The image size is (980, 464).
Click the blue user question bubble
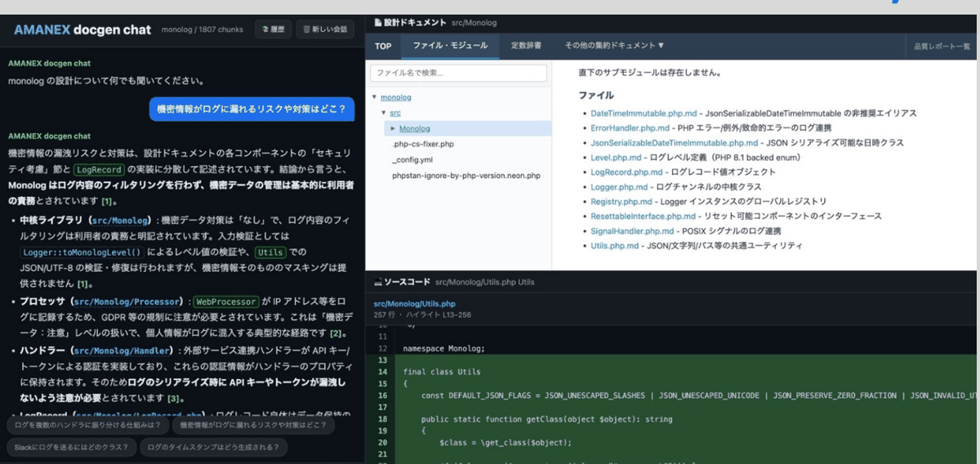click(x=252, y=109)
